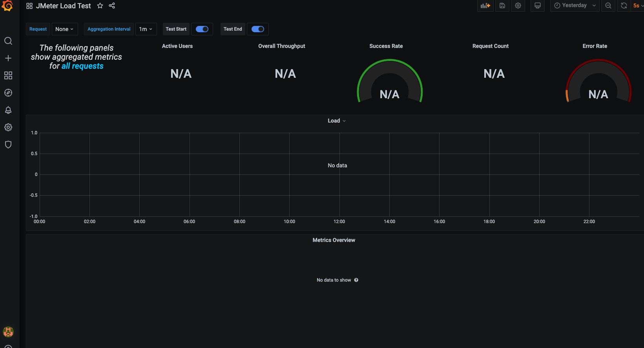
Task: Open the dashboards grid icon beside title
Action: 29,6
